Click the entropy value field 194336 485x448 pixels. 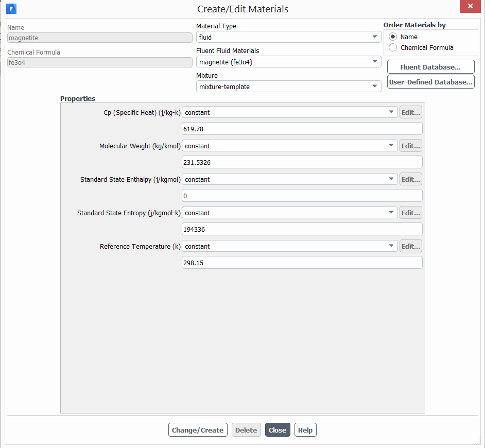tap(302, 229)
